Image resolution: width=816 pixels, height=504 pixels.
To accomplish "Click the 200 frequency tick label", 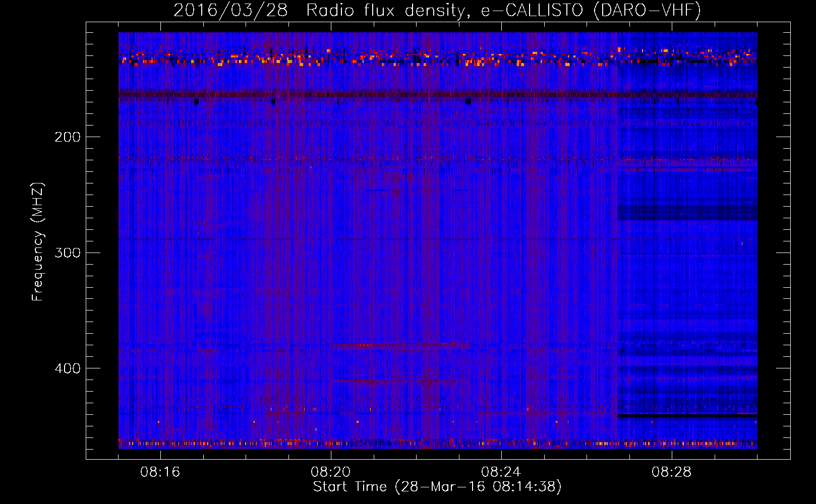I will [x=68, y=137].
